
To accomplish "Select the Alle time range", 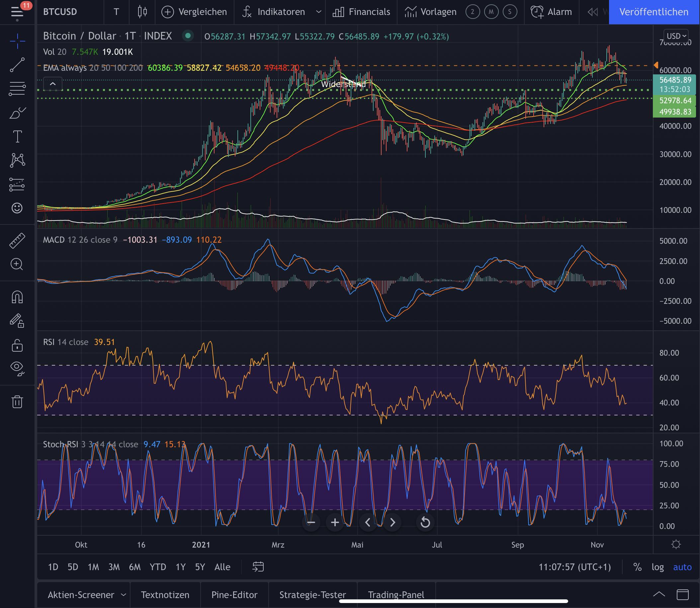I will tap(222, 567).
